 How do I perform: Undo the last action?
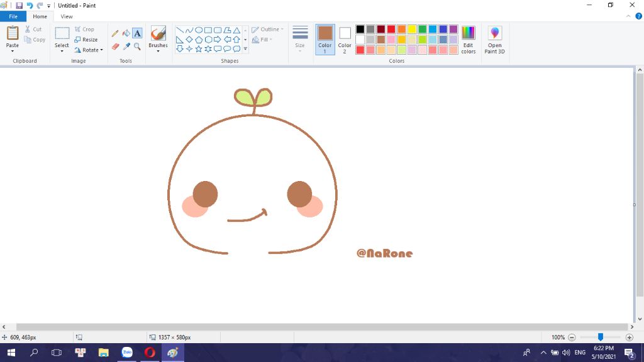(x=30, y=5)
